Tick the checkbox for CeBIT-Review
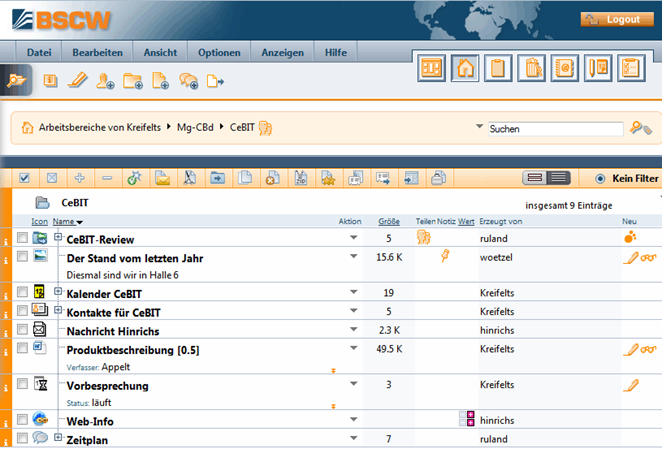Image resolution: width=662 pixels, height=449 pixels. tap(22, 238)
